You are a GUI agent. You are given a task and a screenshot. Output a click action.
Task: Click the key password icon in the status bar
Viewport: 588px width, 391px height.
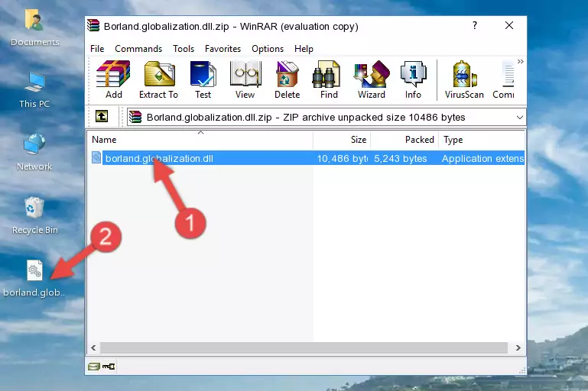pos(109,367)
